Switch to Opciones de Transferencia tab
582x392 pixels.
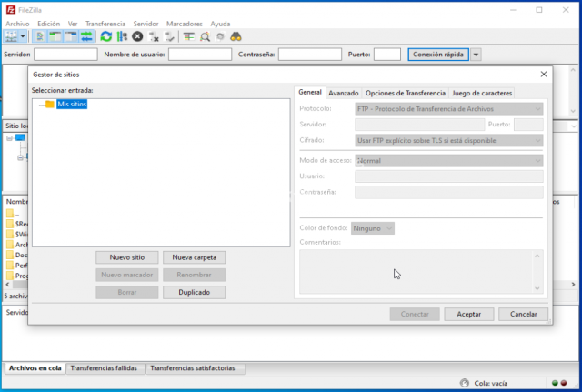tap(406, 93)
